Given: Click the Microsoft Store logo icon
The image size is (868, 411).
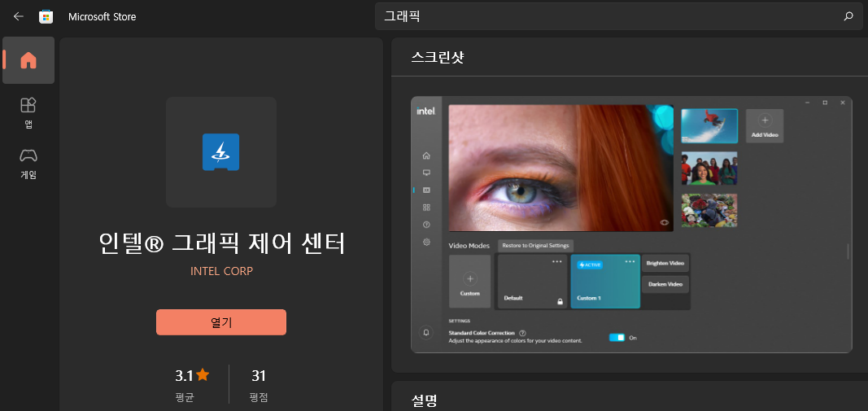Looking at the screenshot, I should point(46,16).
